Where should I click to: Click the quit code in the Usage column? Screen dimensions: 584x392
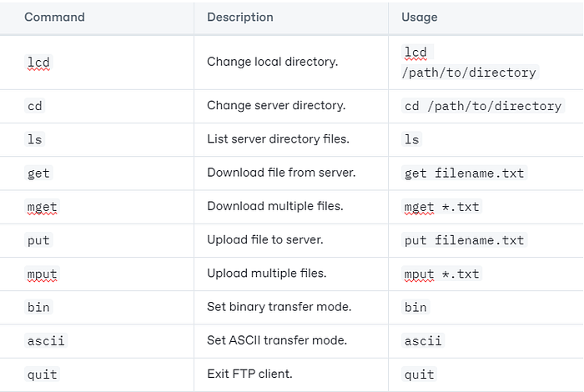coord(419,374)
